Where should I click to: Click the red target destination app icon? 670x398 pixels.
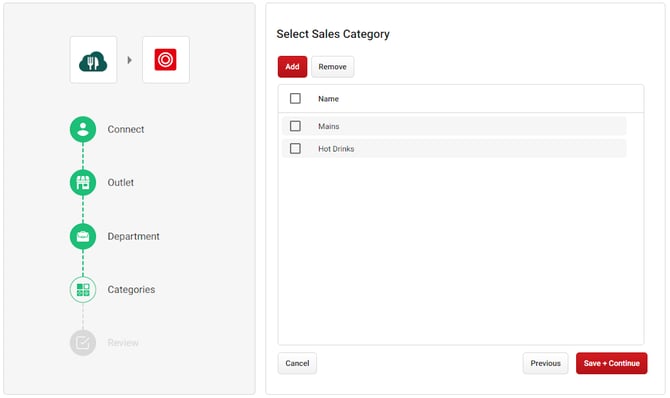coord(166,60)
